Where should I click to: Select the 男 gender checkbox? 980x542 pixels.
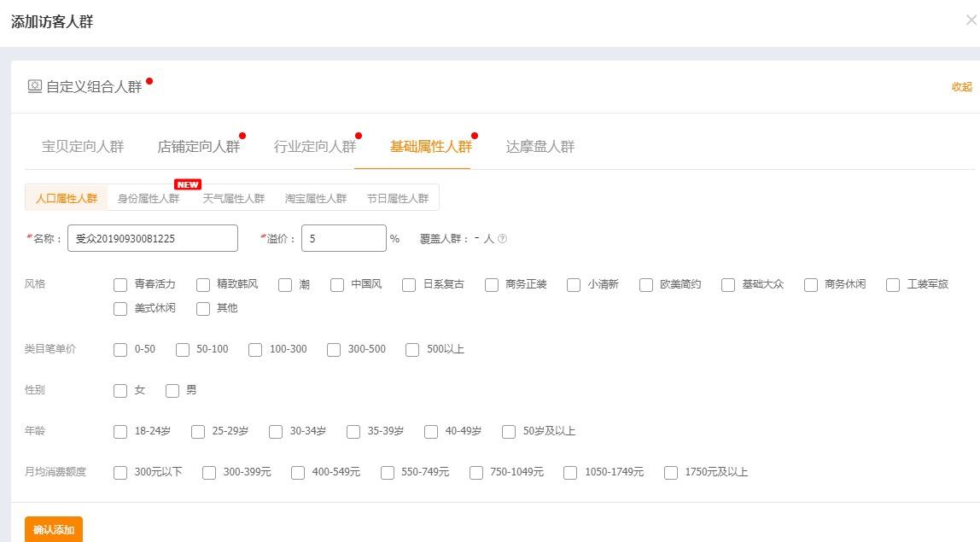point(172,391)
